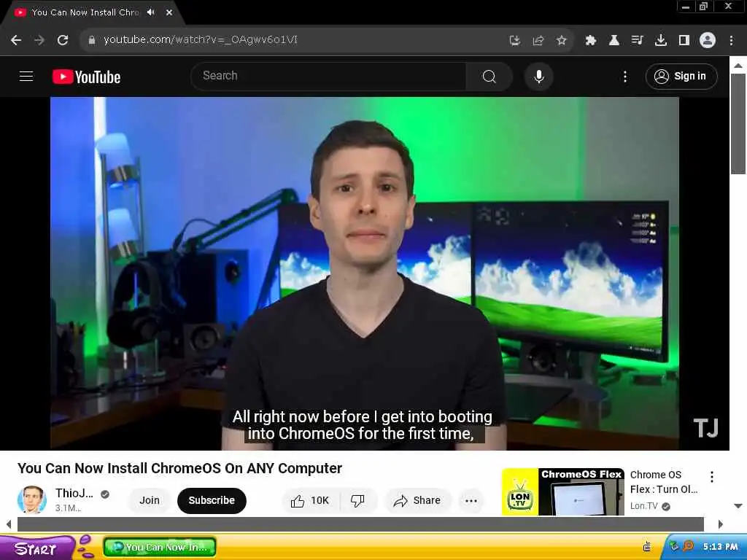Open the YouTube hamburger guide menu
The width and height of the screenshot is (747, 560).
(26, 76)
